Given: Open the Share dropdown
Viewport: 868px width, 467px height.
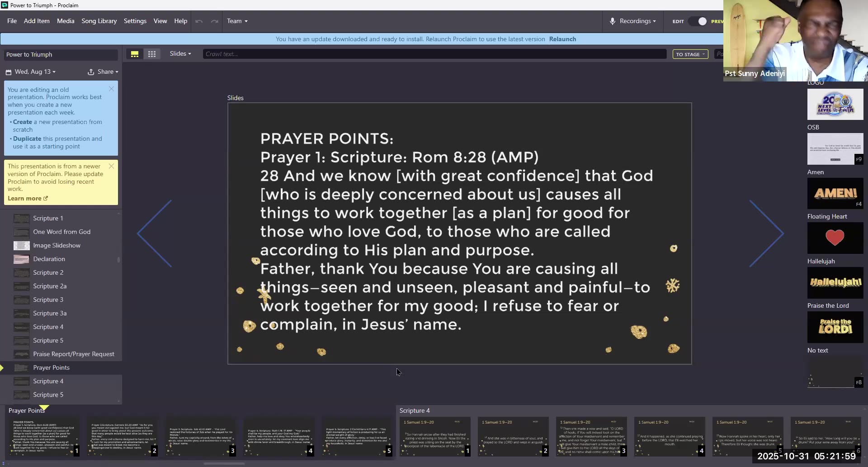Looking at the screenshot, I should click(x=108, y=72).
